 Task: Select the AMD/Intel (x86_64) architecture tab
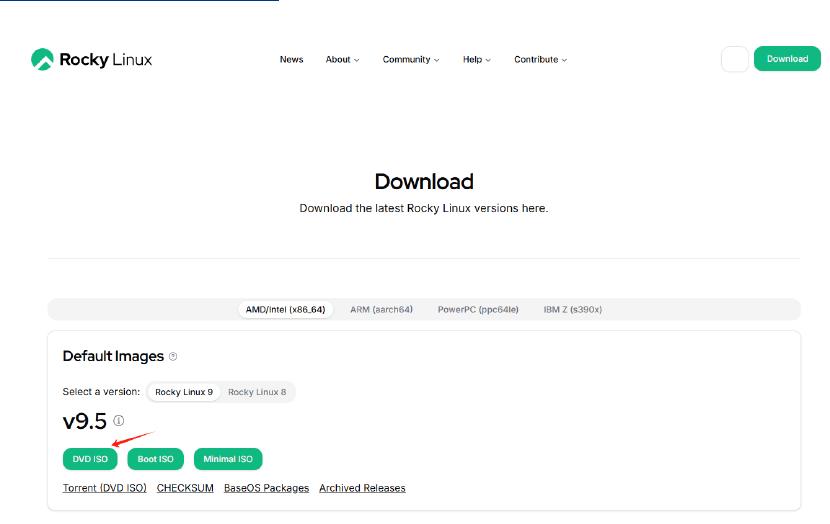pyautogui.click(x=285, y=310)
